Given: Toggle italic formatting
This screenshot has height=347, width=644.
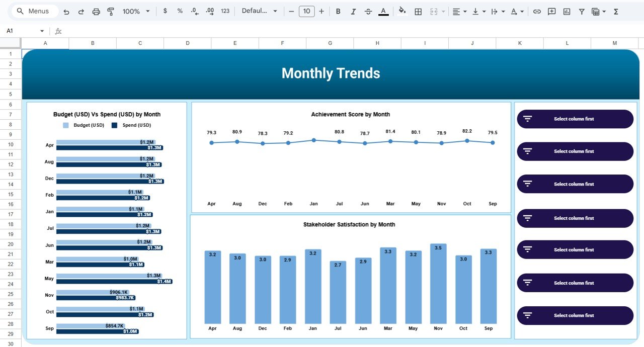Looking at the screenshot, I should pos(353,11).
